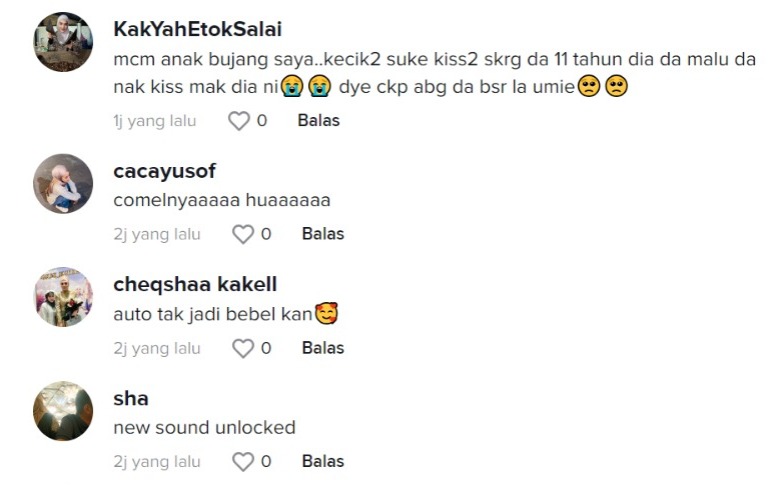Open cheqshaa kakell's profile photo
Image resolution: width=781 pixels, height=487 pixels.
tap(63, 297)
